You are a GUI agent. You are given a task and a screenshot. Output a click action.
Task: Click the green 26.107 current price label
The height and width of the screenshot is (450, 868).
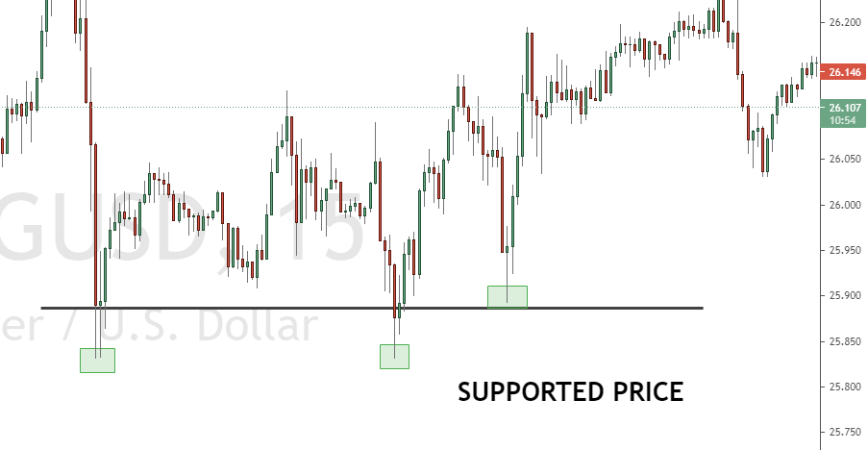point(843,109)
